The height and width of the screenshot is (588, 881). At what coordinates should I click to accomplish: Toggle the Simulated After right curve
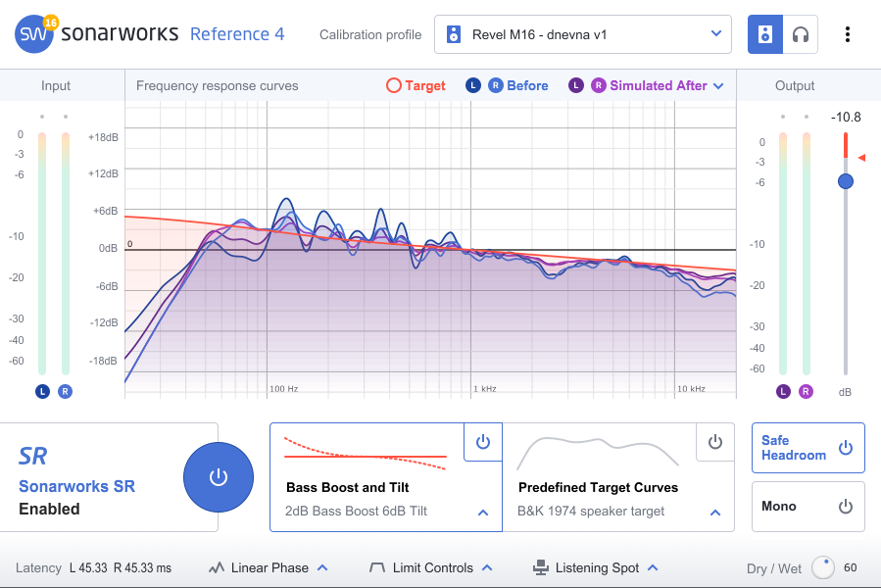(x=599, y=85)
